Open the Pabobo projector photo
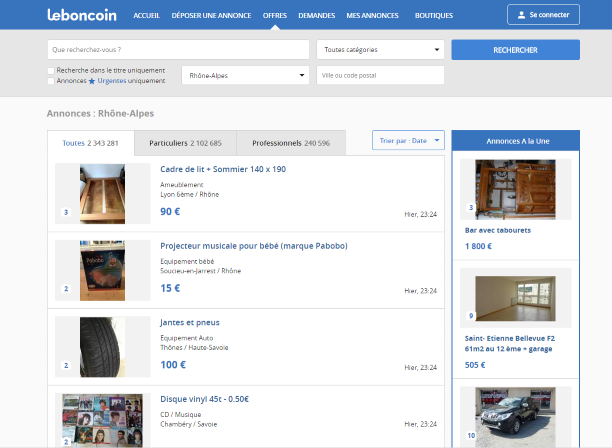The image size is (612, 448). [x=89, y=270]
